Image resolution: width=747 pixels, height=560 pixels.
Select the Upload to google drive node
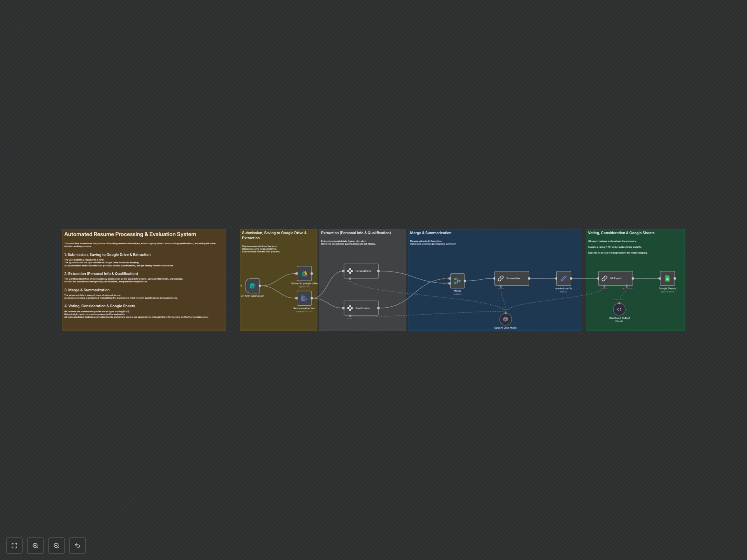(304, 273)
